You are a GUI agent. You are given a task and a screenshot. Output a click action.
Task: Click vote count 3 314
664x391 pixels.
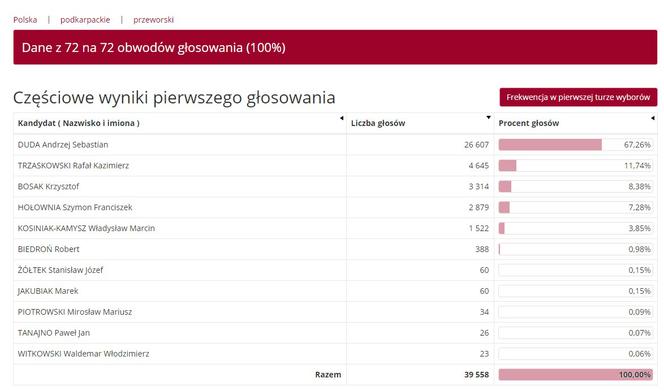click(x=479, y=186)
